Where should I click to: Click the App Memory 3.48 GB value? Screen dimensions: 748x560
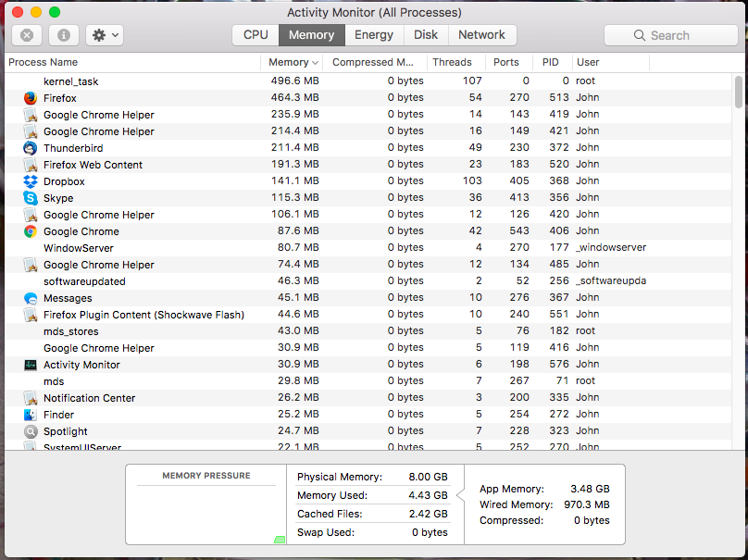coord(590,489)
